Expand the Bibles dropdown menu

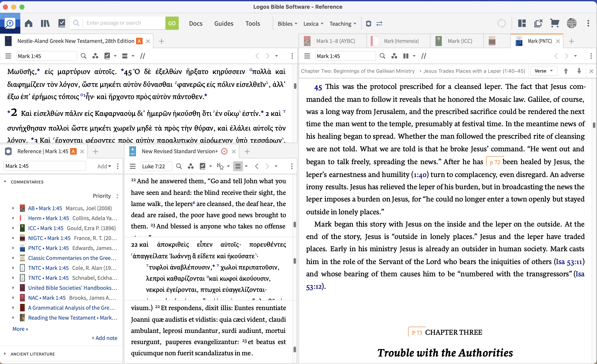(287, 23)
